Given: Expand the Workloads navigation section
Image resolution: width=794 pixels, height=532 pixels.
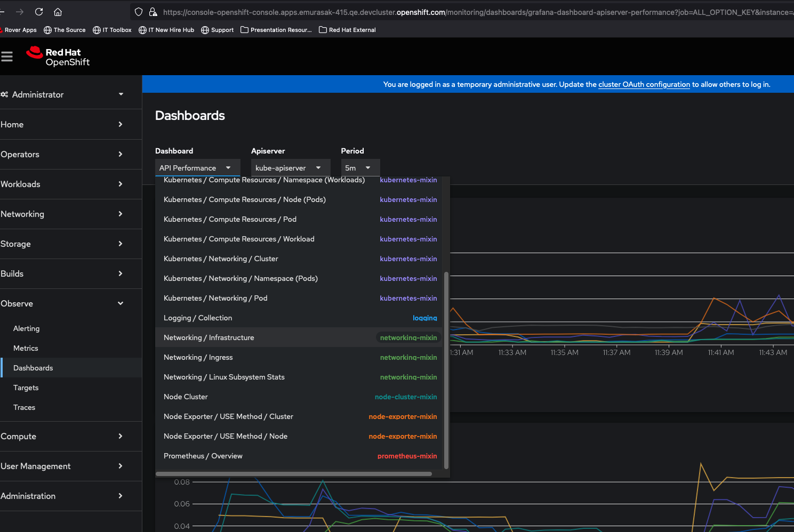Looking at the screenshot, I should (x=62, y=184).
